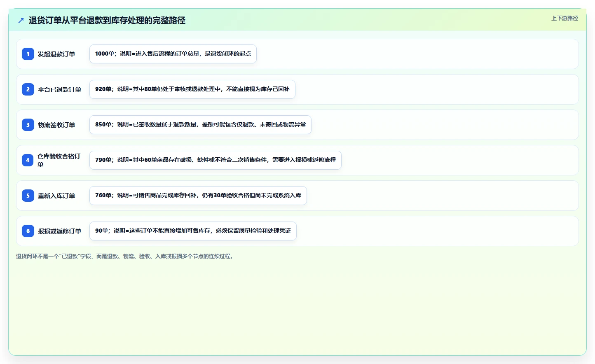Image resolution: width=595 pixels, height=364 pixels.
Task: Click the 790单 description box
Action: (216, 160)
